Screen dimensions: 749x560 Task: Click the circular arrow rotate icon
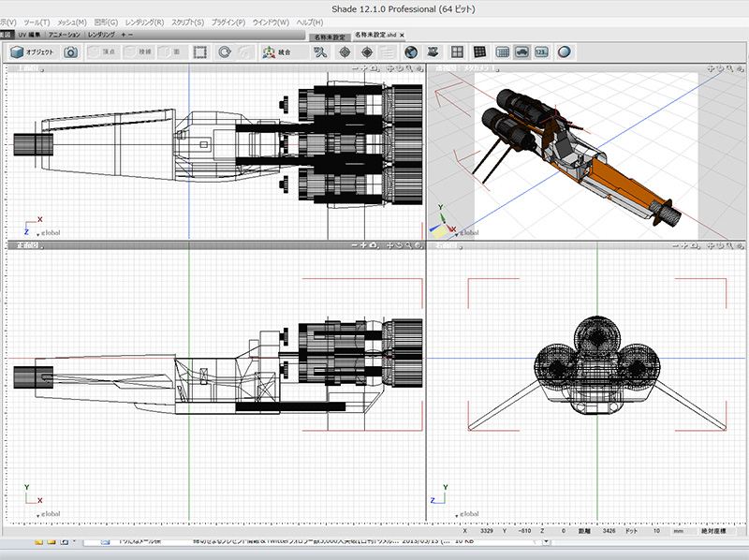point(225,52)
